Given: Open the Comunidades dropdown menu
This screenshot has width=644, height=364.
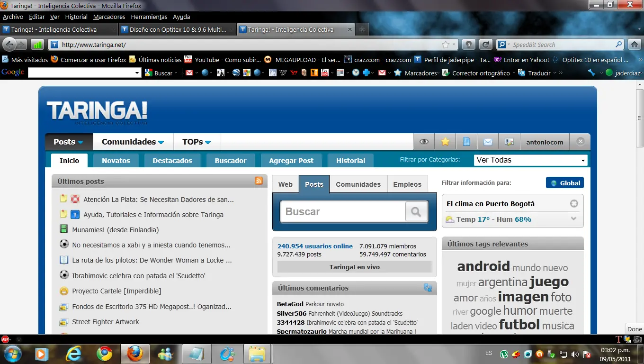Looking at the screenshot, I should click(133, 142).
